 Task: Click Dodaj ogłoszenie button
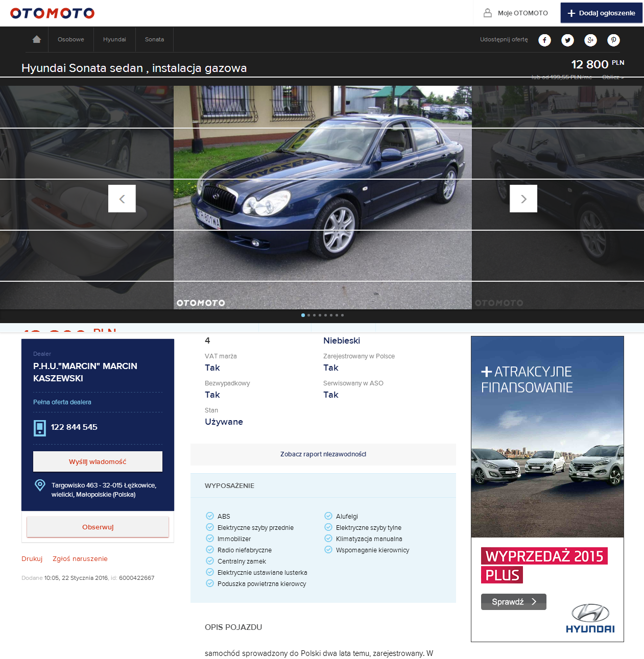[x=602, y=13]
